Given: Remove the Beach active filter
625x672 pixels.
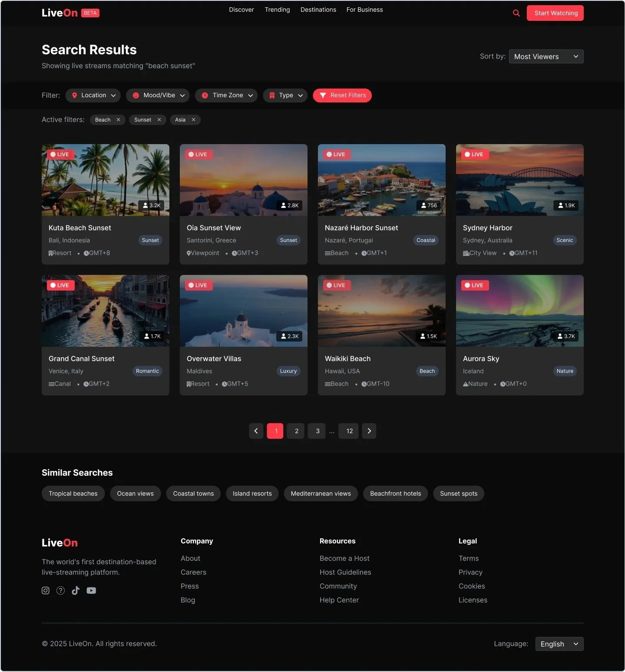Looking at the screenshot, I should pyautogui.click(x=118, y=120).
